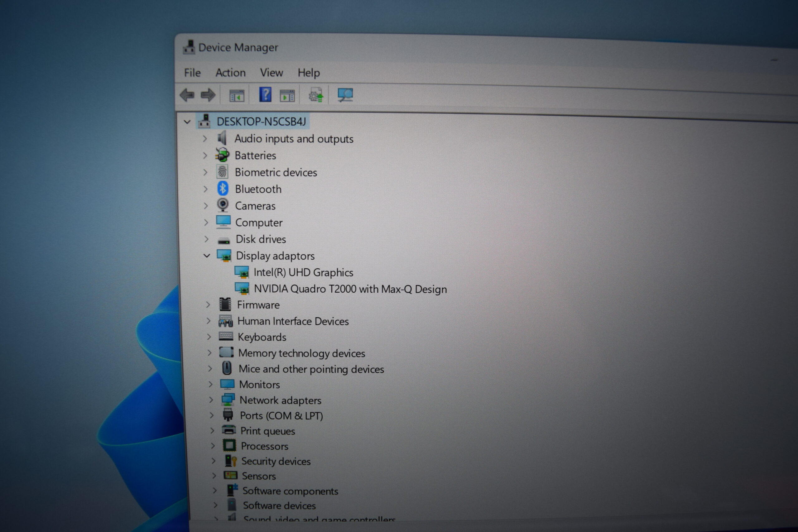Select the Print queues label
This screenshot has width=798, height=532.
coord(268,431)
